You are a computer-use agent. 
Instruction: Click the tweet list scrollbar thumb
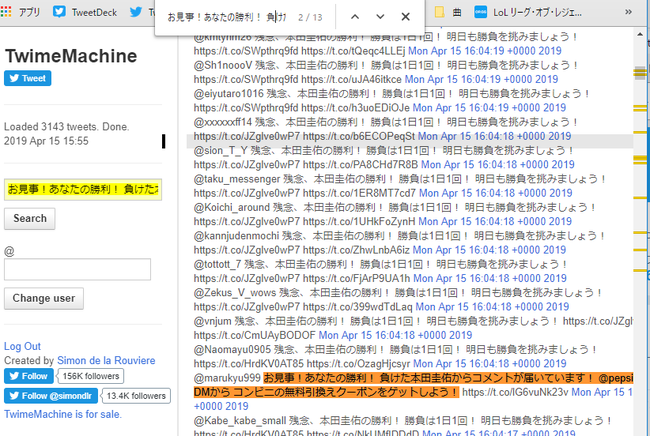pyautogui.click(x=639, y=72)
